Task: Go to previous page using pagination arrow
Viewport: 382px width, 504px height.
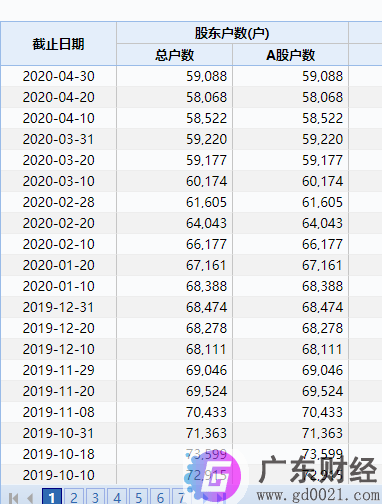Action: pos(30,498)
